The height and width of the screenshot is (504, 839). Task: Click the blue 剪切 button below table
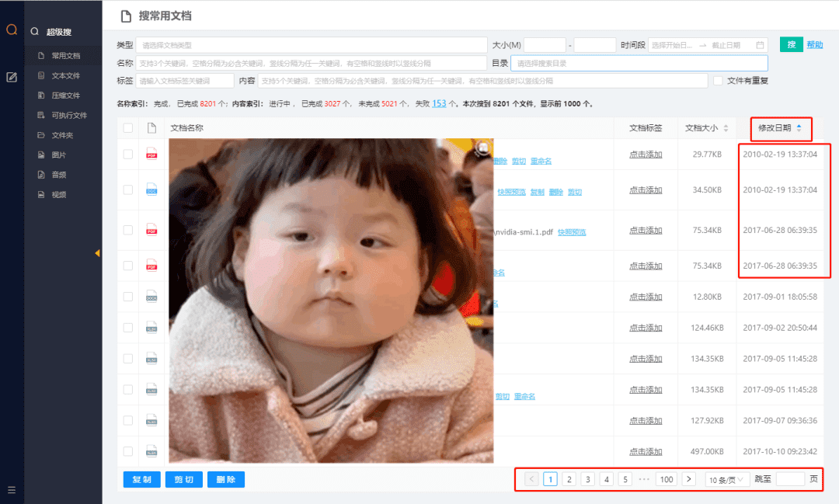pyautogui.click(x=184, y=479)
